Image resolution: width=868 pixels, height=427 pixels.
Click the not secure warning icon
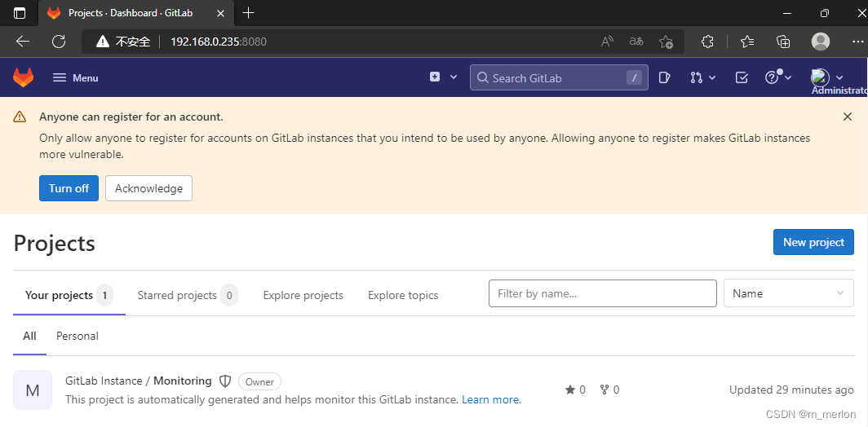[x=103, y=42]
